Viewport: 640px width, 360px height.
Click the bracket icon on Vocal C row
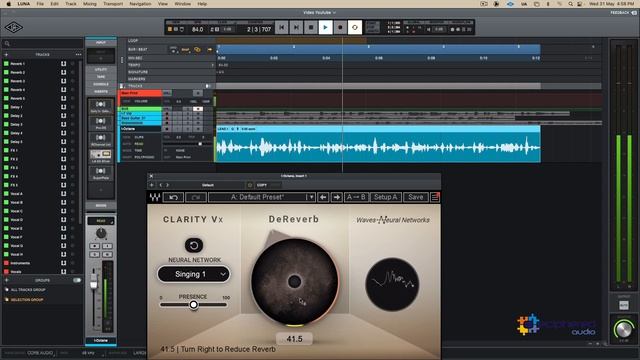[x=64, y=211]
